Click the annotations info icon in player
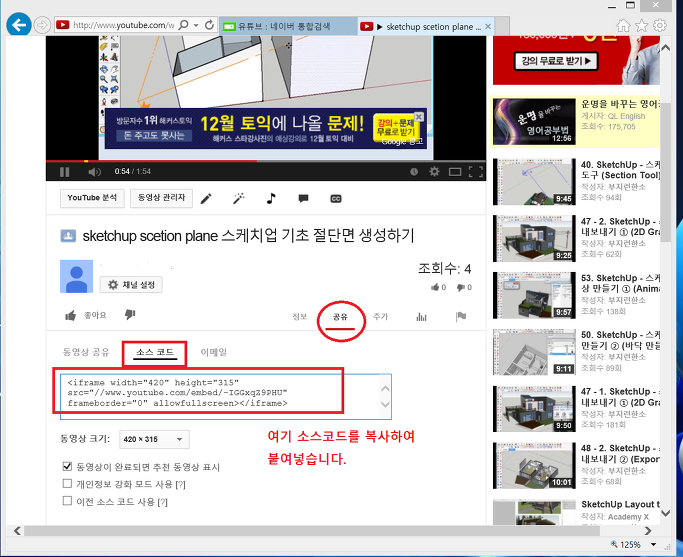Screen dimensions: 683x557 [414, 172]
